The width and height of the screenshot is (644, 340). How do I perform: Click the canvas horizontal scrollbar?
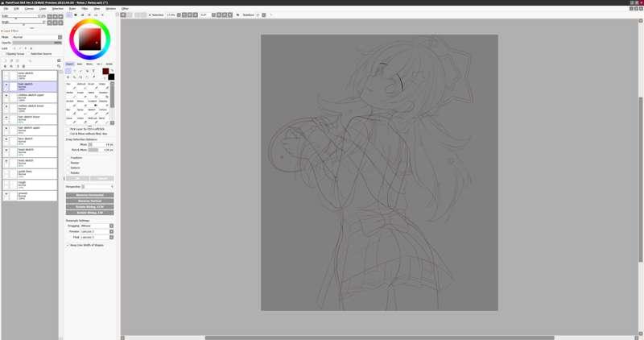pyautogui.click(x=379, y=338)
